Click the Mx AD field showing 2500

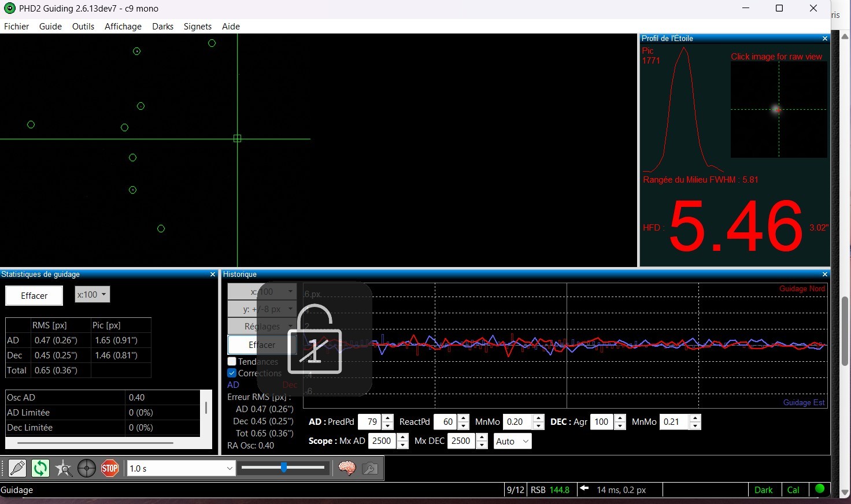[x=383, y=441]
